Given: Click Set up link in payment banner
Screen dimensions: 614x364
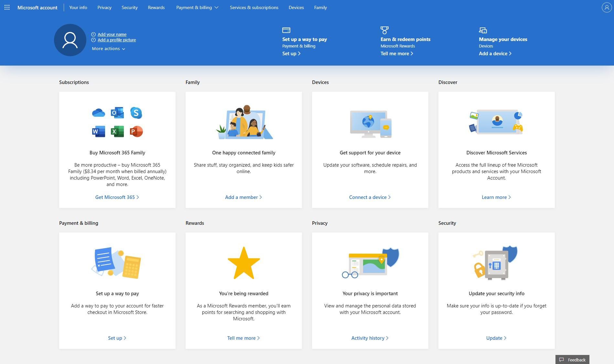Looking at the screenshot, I should [x=291, y=54].
